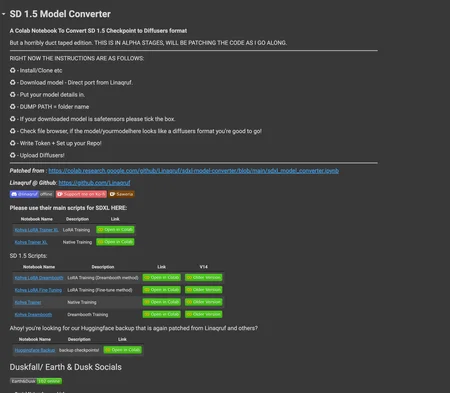Open the Kohya Trainer XL notebook link
The image size is (450, 393).
(31, 242)
